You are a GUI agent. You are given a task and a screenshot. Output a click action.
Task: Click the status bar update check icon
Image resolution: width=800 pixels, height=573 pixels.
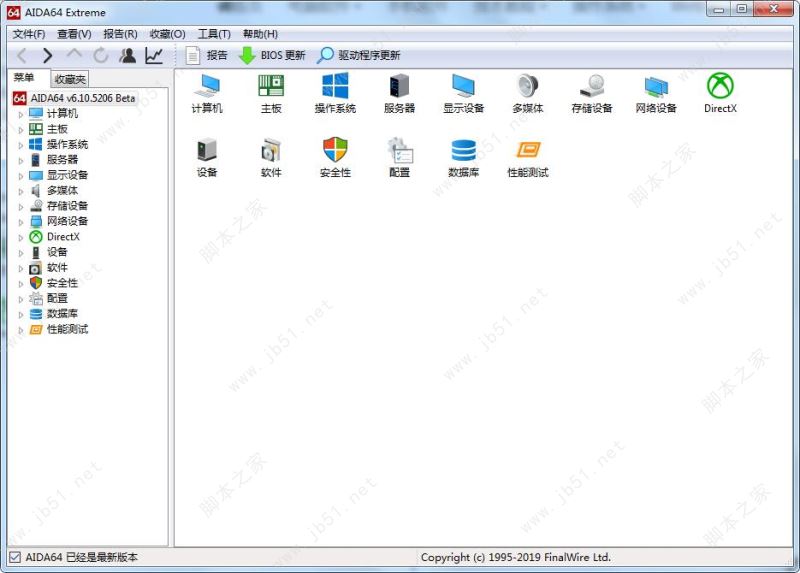pyautogui.click(x=15, y=557)
